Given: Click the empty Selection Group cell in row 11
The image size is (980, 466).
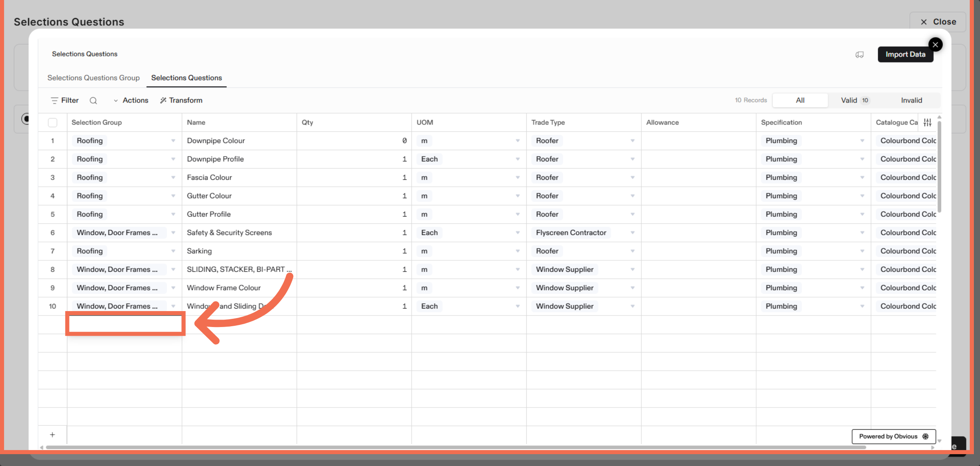Looking at the screenshot, I should click(125, 324).
